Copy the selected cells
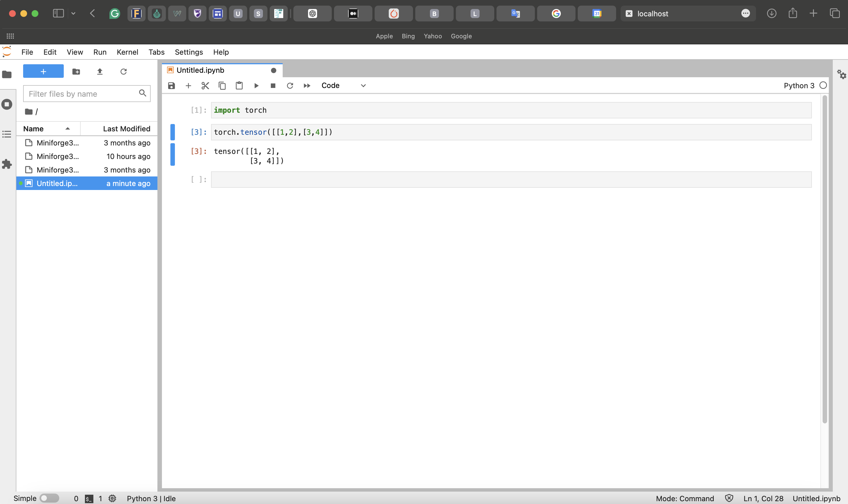 222,86
